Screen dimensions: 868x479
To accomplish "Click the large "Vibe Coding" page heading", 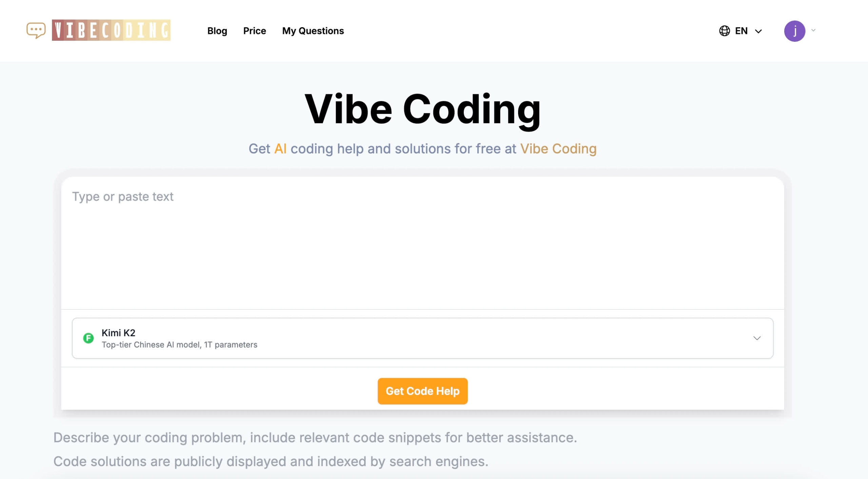I will tap(422, 109).
